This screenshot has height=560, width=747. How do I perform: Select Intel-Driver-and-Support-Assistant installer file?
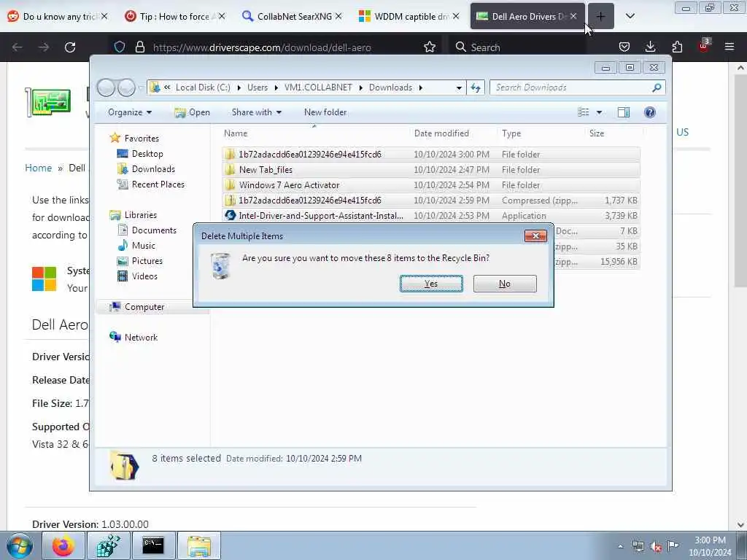tap(430, 216)
